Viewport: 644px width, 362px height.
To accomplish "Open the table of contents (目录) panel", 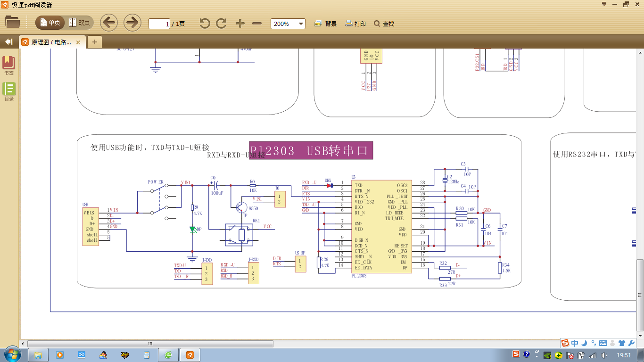I will point(9,91).
